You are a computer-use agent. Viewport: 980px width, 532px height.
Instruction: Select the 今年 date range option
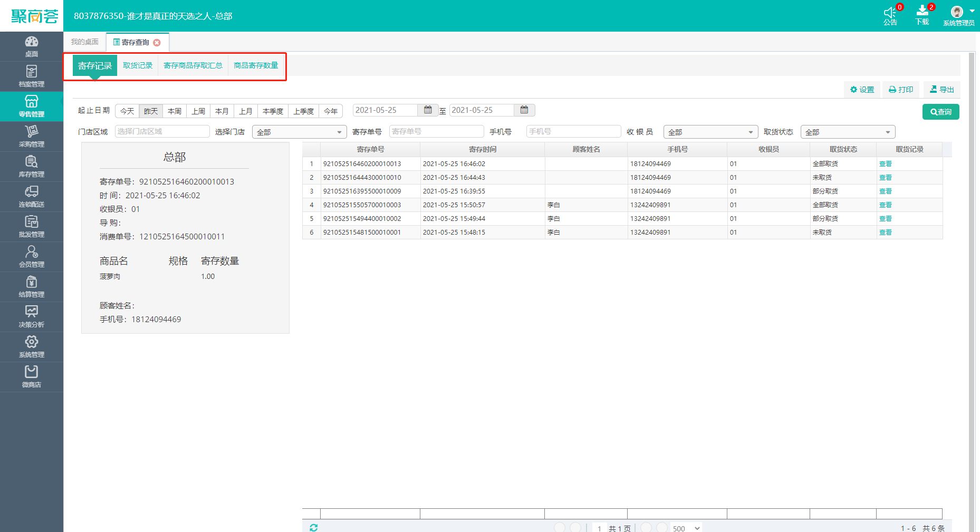point(331,111)
